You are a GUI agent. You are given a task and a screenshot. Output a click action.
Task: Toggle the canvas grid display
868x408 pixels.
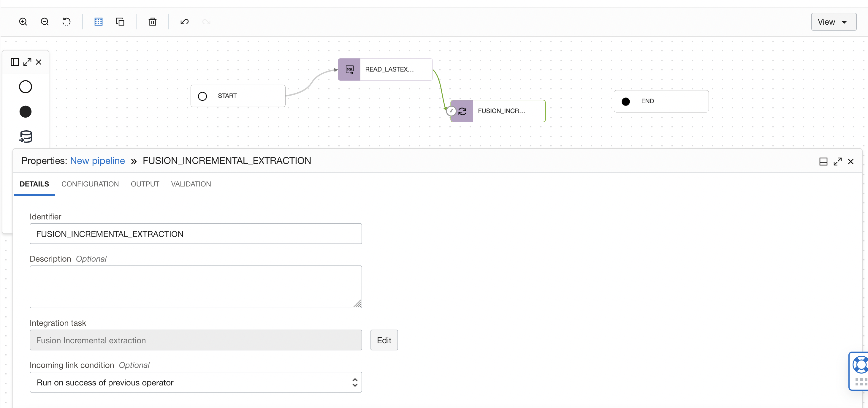click(x=98, y=21)
